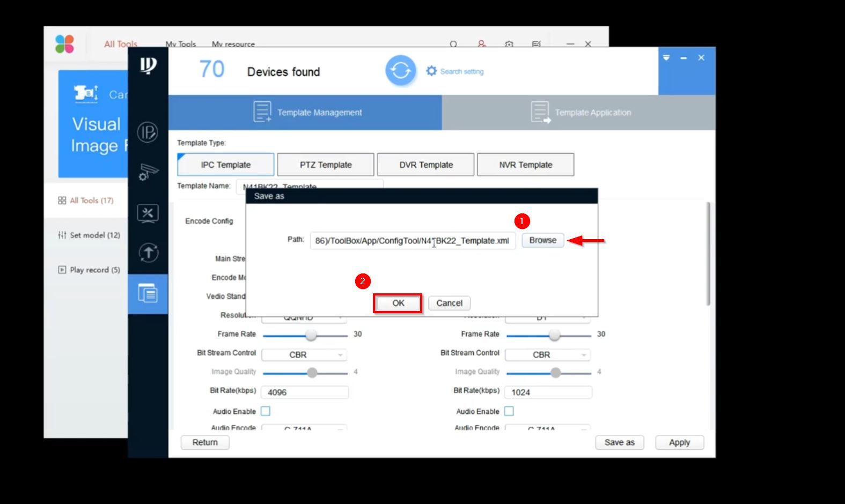Click the Search setting link

462,71
